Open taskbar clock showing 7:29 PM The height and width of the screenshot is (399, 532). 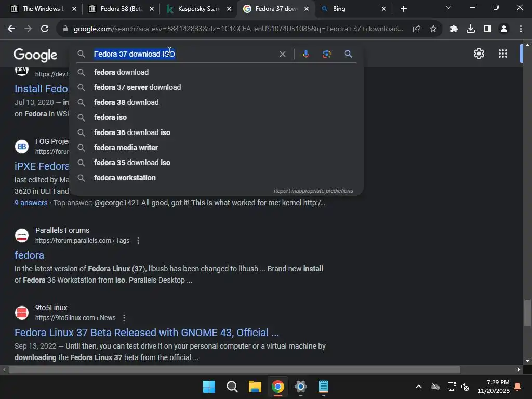click(x=494, y=387)
